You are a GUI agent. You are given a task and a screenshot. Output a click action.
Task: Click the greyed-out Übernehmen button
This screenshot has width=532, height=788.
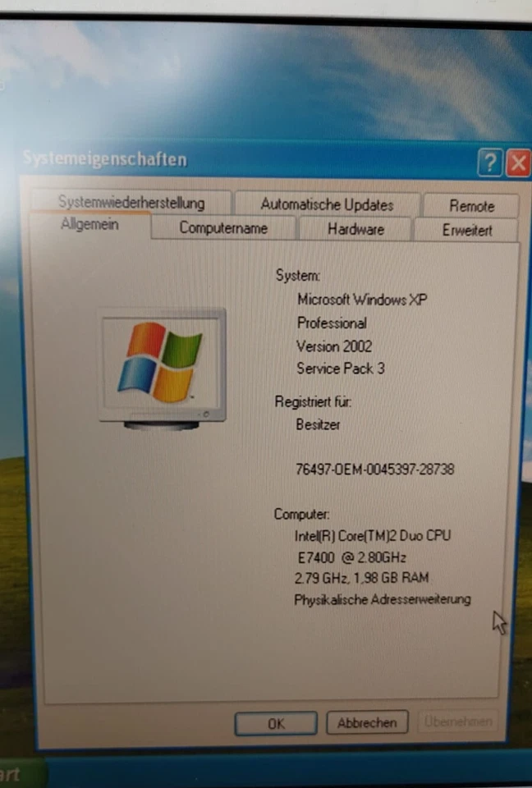[457, 722]
